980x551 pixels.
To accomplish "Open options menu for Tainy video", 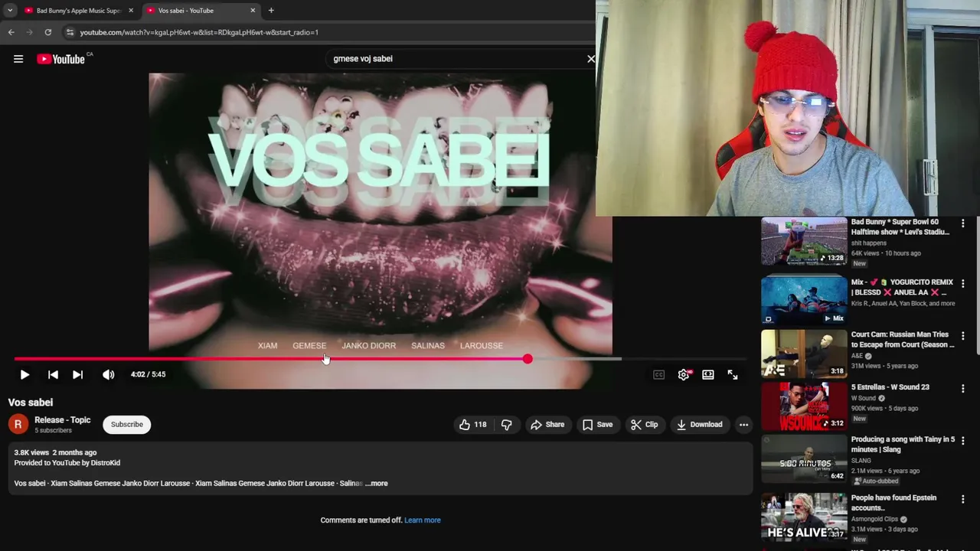I will click(963, 442).
